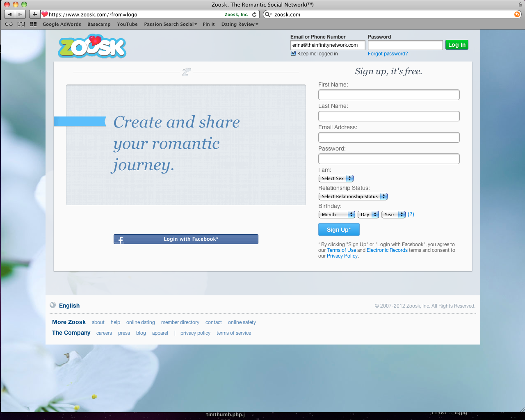Screen dimensions: 525x420
Task: Open the Basecamp bookmark
Action: (x=99, y=24)
